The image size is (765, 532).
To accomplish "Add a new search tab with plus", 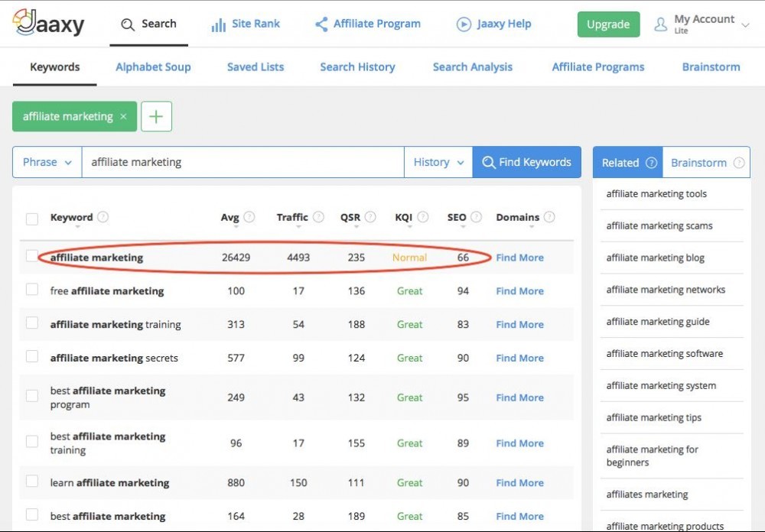I will click(156, 116).
